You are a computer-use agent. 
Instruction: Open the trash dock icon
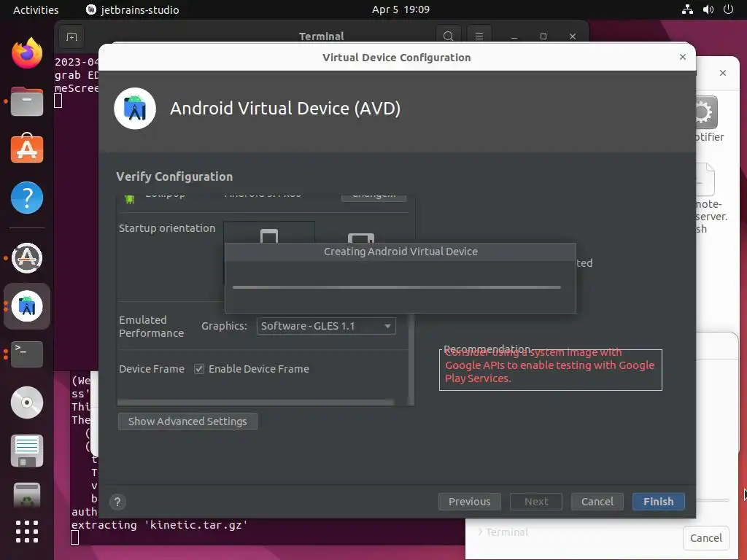pos(27,495)
